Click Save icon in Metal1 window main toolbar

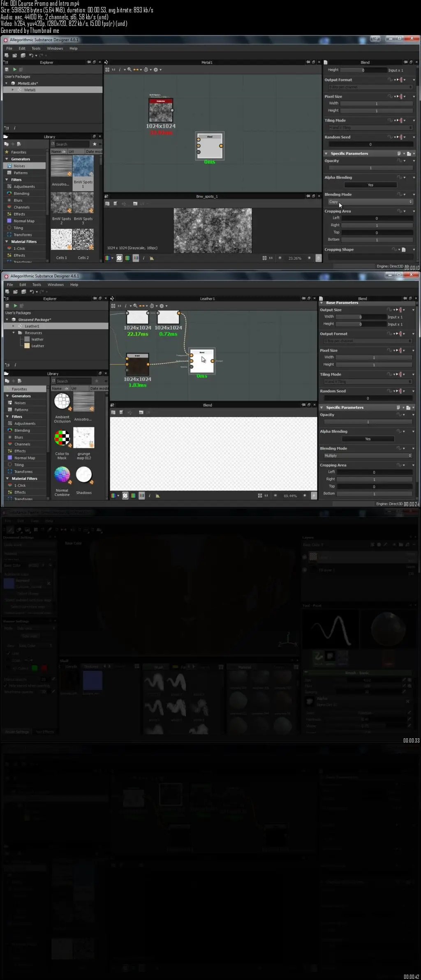click(x=23, y=55)
